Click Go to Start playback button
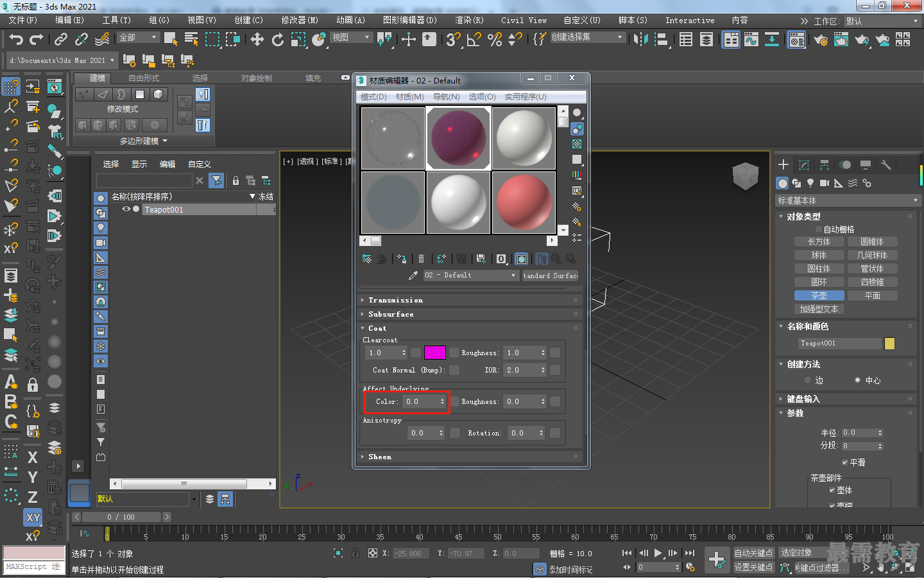 [x=627, y=553]
